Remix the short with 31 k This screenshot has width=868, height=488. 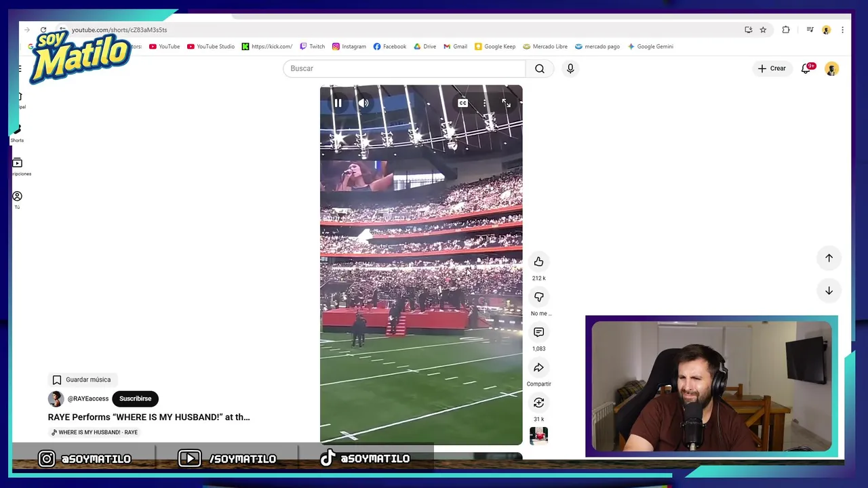(538, 403)
